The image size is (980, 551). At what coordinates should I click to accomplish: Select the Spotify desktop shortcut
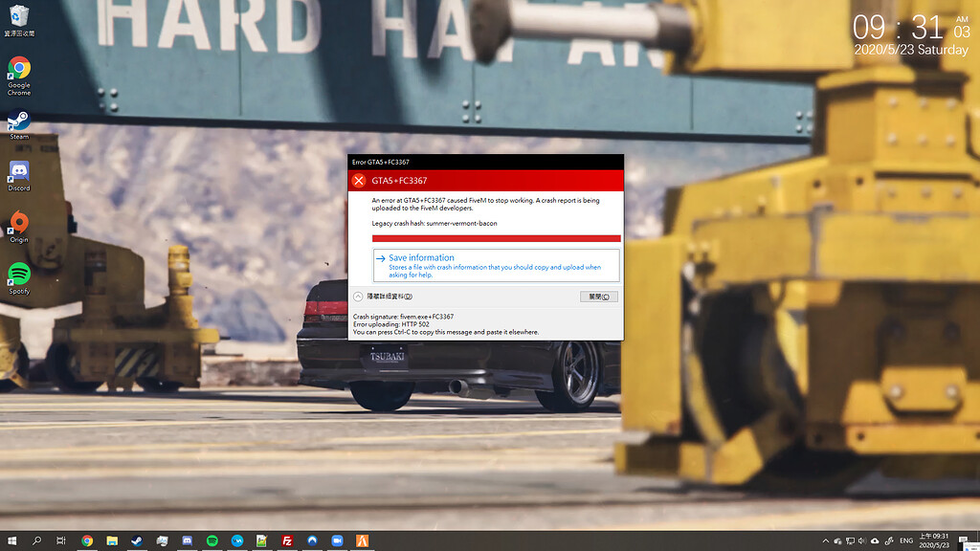tap(19, 278)
